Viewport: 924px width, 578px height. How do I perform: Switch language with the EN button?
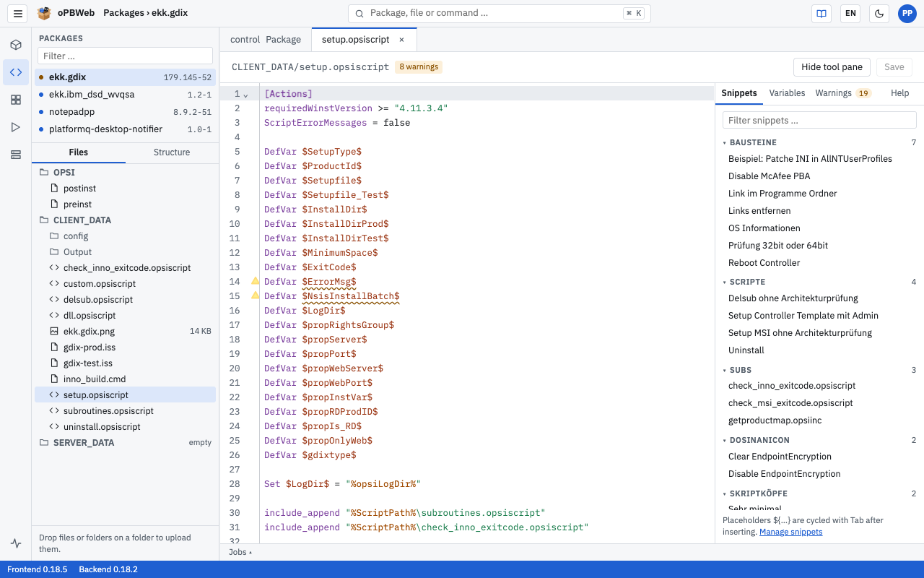coord(850,13)
